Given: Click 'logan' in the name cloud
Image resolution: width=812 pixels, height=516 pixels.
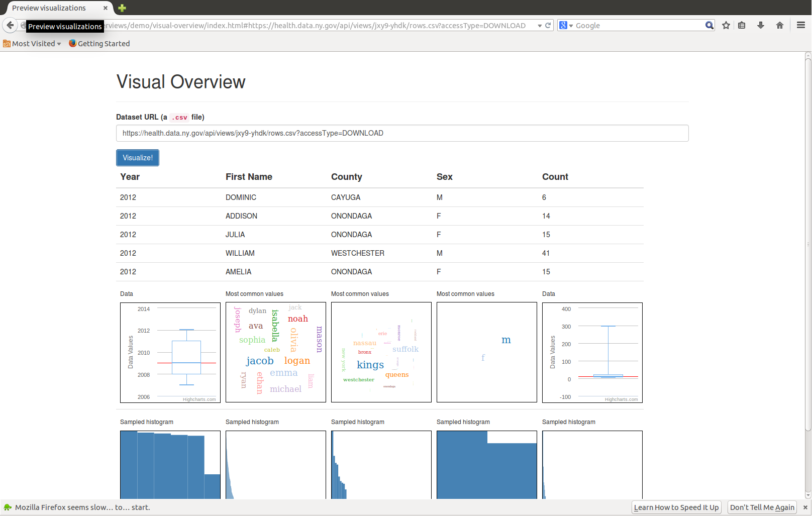Looking at the screenshot, I should tap(297, 361).
